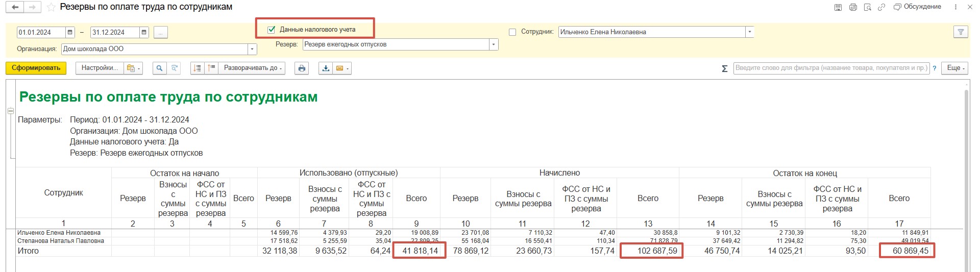980x272 pixels.
Task: Click the magnifier search icon in toolbar
Action: (x=160, y=68)
